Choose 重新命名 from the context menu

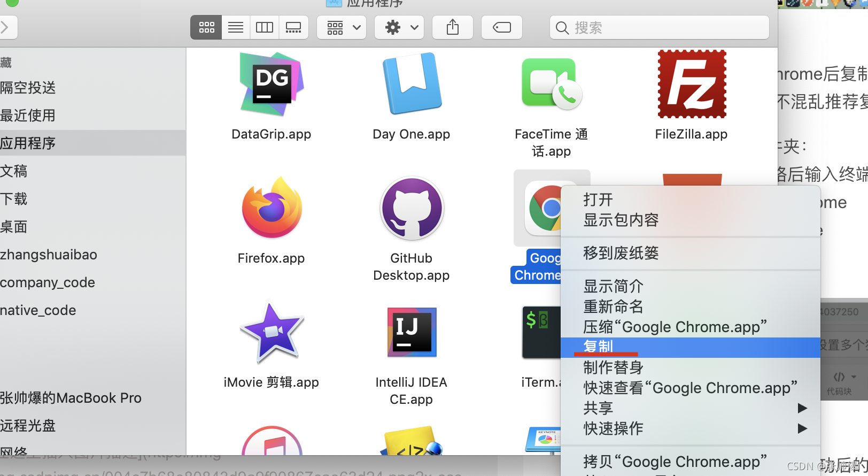pos(691,306)
